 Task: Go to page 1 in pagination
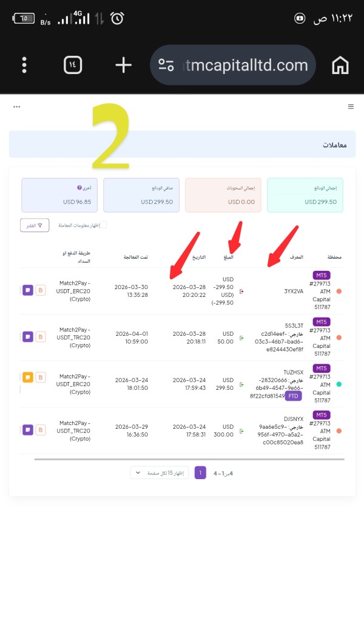(200, 472)
